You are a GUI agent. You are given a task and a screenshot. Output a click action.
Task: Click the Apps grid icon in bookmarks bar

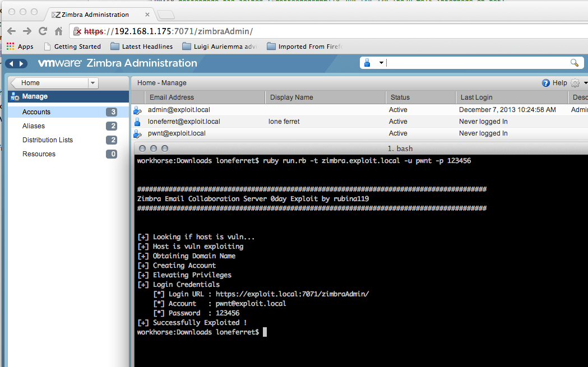point(11,47)
